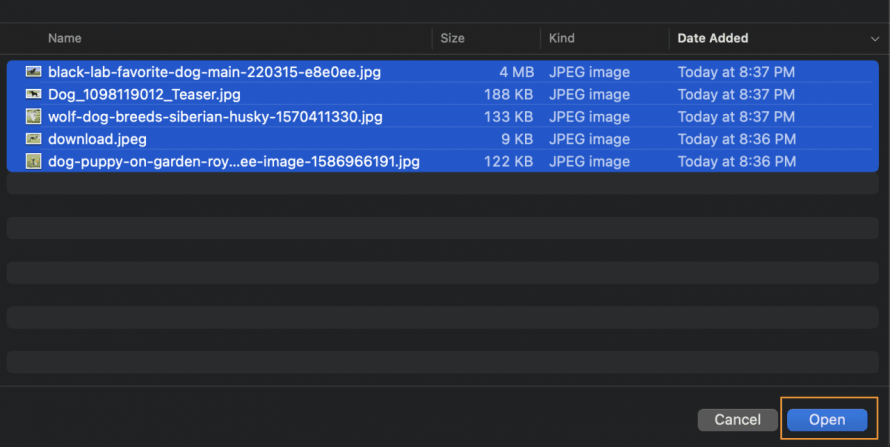Cancel the file selection dialog
The width and height of the screenshot is (890, 447).
tap(737, 420)
